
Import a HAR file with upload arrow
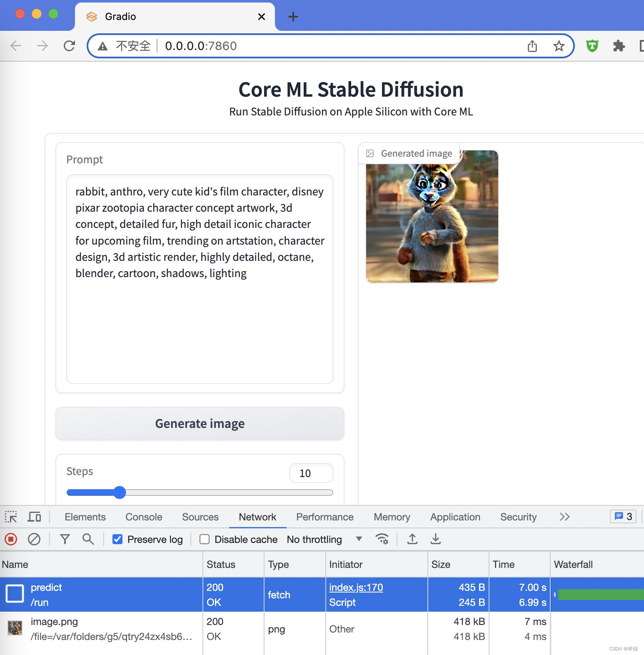pos(412,539)
